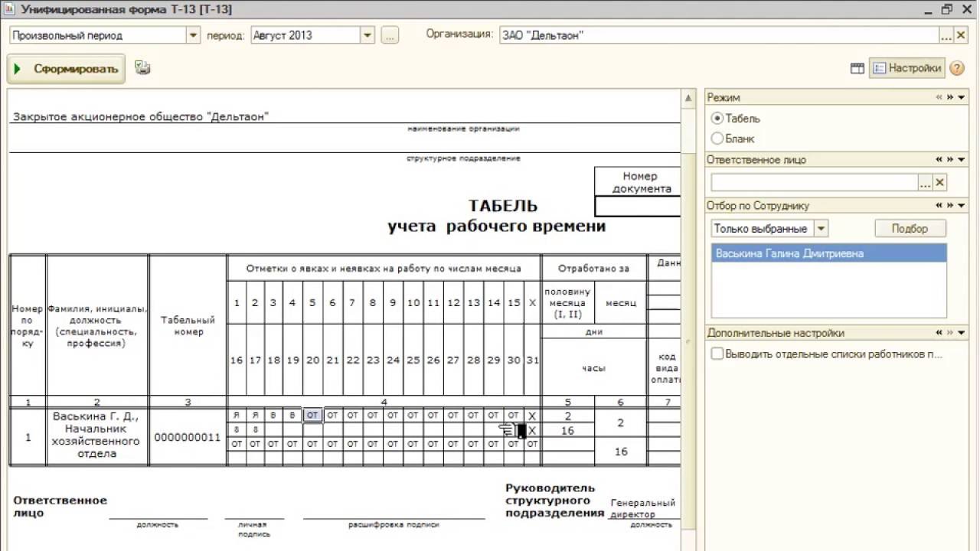The image size is (980, 551).
Task: Click the Я cell for day 1
Action: click(x=237, y=416)
